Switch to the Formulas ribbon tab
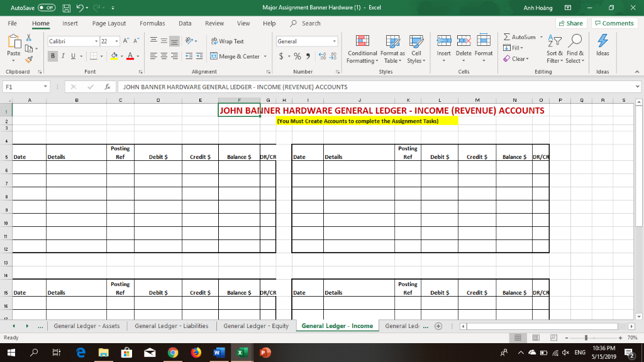The height and width of the screenshot is (362, 644). pos(152,23)
